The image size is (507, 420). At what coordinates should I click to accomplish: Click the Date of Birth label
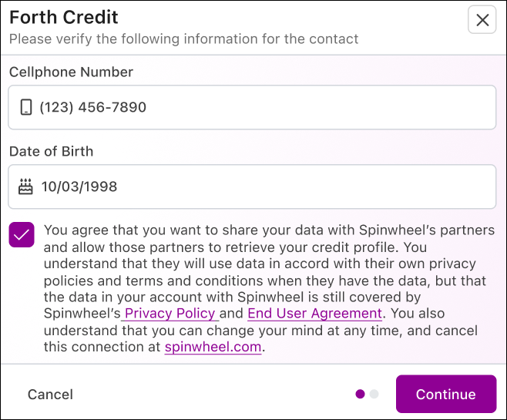point(51,151)
